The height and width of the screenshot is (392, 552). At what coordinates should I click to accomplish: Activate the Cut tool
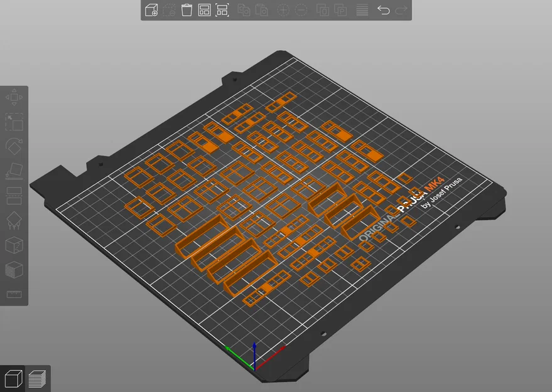click(14, 196)
